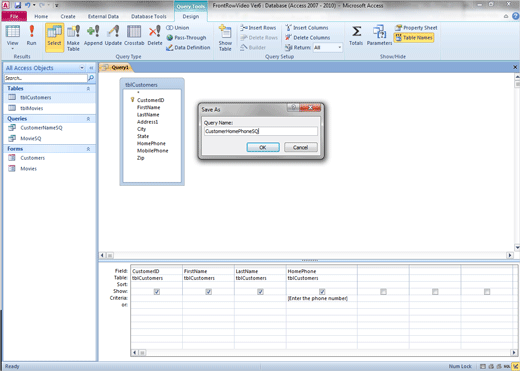Choose Crosstab query type
Viewport: 520px width, 371px height.
tap(134, 35)
